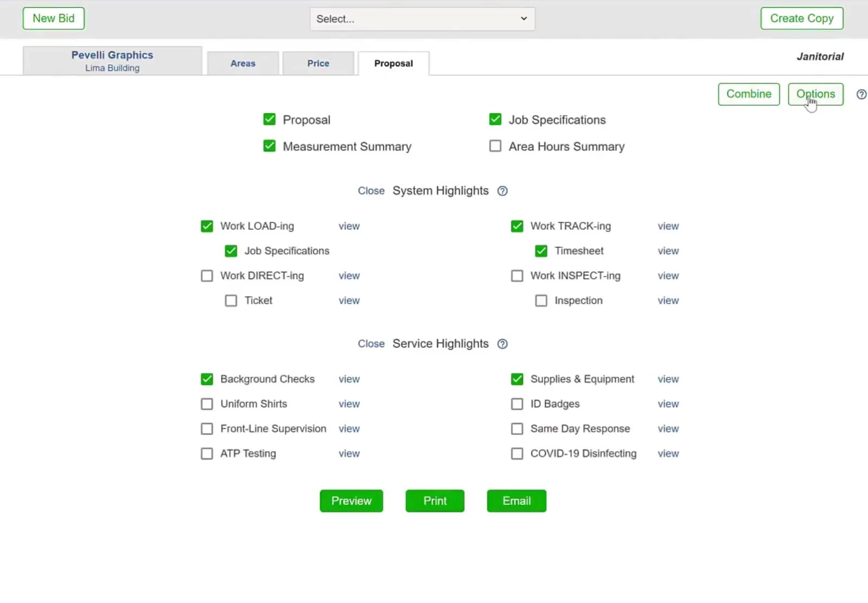The height and width of the screenshot is (603, 868).
Task: Open the Select... dropdown
Action: click(422, 19)
